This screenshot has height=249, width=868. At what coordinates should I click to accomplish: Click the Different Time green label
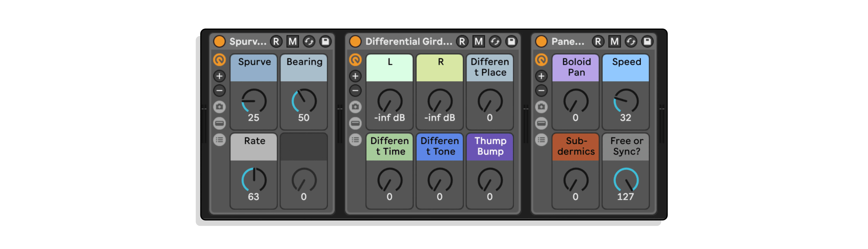(x=390, y=147)
